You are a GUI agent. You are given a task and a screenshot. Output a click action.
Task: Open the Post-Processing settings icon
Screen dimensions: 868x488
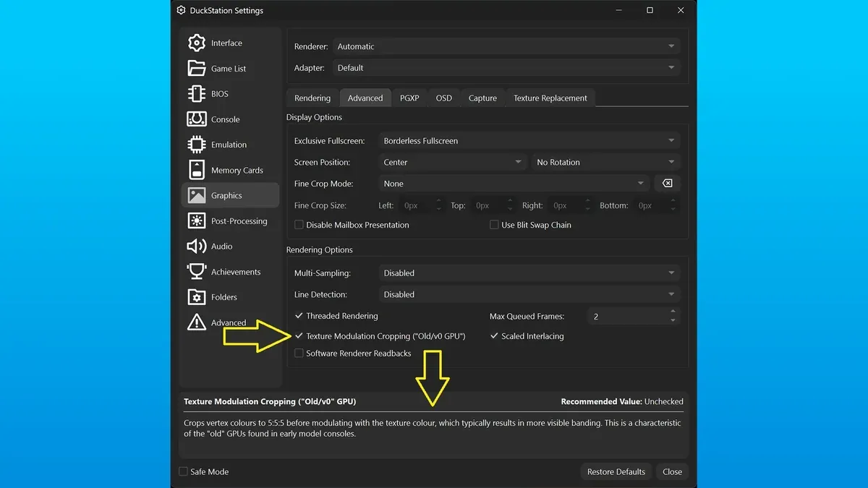tap(196, 221)
